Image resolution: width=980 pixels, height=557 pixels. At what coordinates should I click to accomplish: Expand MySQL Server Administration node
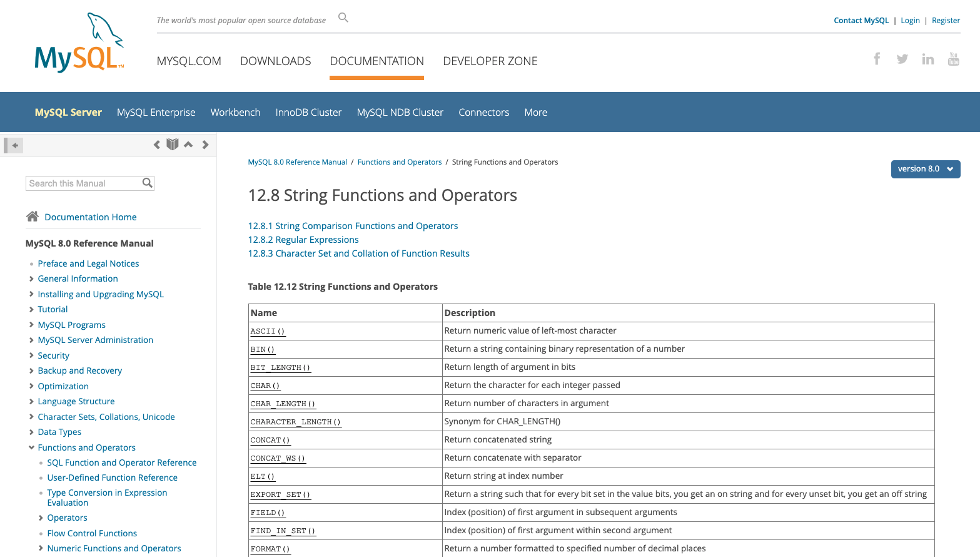(31, 340)
